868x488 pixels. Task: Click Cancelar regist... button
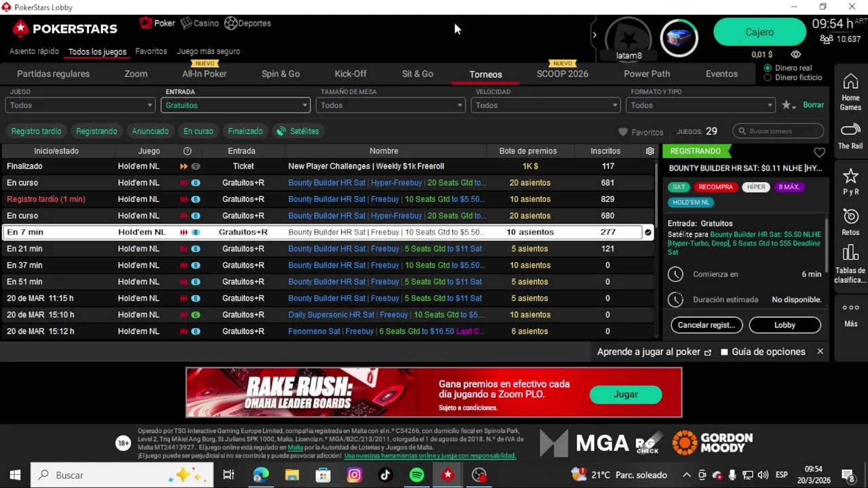[707, 325]
